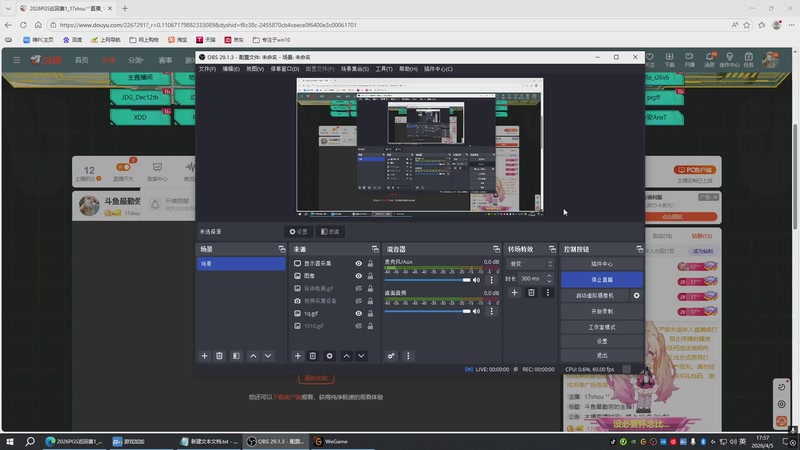Open the 渐变 transition type dropdown
The width and height of the screenshot is (800, 450).
pos(530,264)
